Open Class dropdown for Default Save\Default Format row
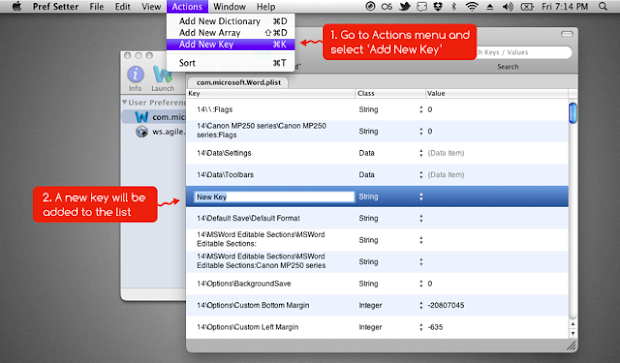Viewport: 620px width, 363px height. coord(421,218)
